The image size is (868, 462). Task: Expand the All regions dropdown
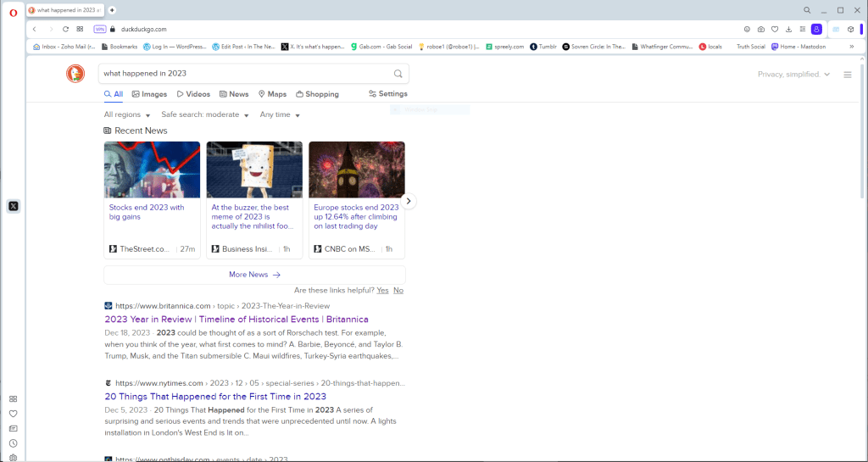(126, 114)
